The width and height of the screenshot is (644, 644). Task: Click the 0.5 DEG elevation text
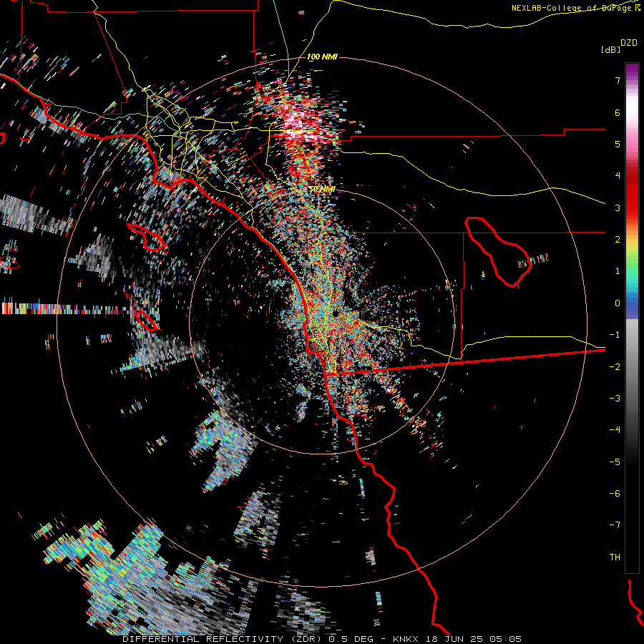click(x=351, y=639)
